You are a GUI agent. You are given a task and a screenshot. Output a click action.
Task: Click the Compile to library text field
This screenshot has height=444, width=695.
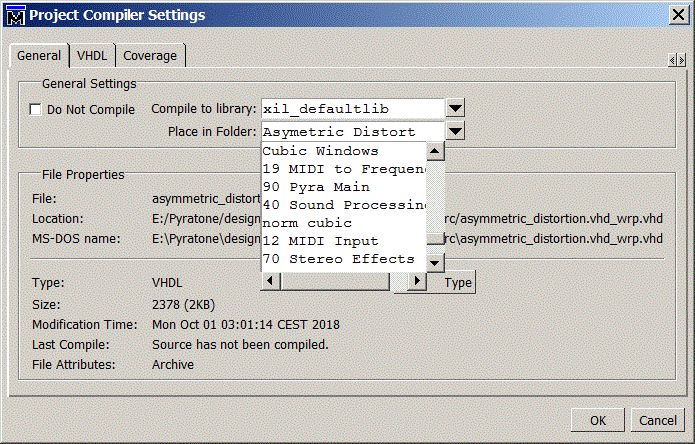[x=350, y=108]
